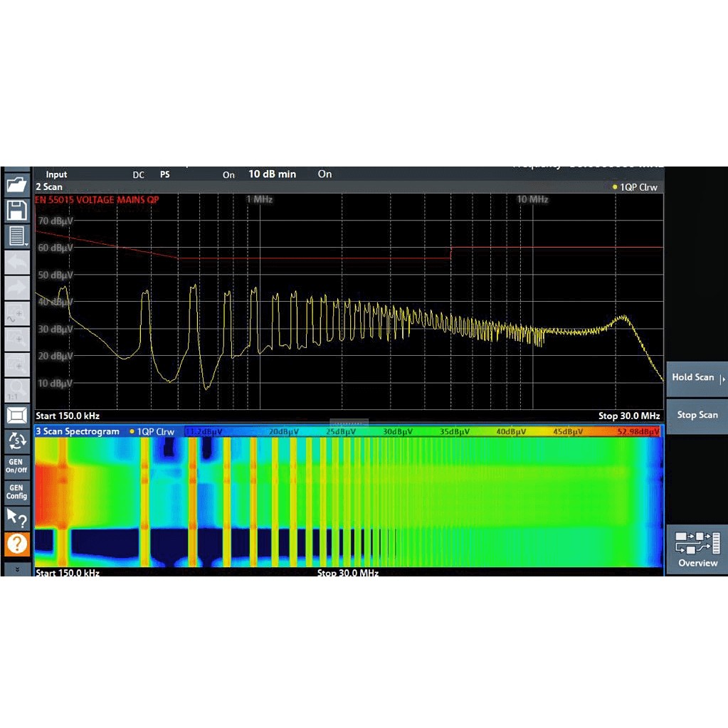728x728 pixels.
Task: Click the greyed redo arrow
Action: pos(17,288)
